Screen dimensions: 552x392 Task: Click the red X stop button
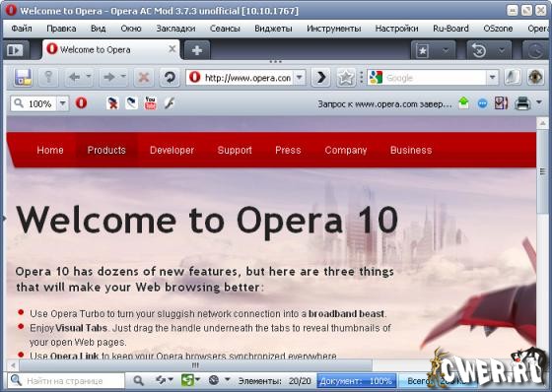click(144, 77)
